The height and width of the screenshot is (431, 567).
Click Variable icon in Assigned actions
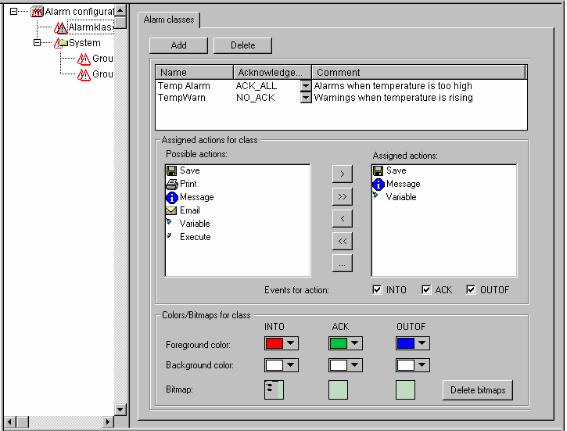(x=376, y=195)
